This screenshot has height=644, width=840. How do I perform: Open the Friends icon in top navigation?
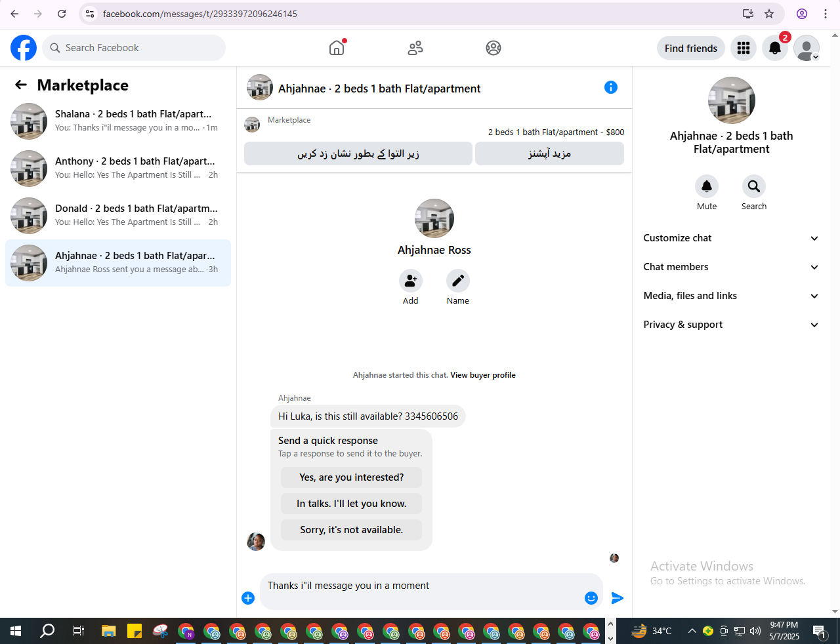click(x=415, y=48)
